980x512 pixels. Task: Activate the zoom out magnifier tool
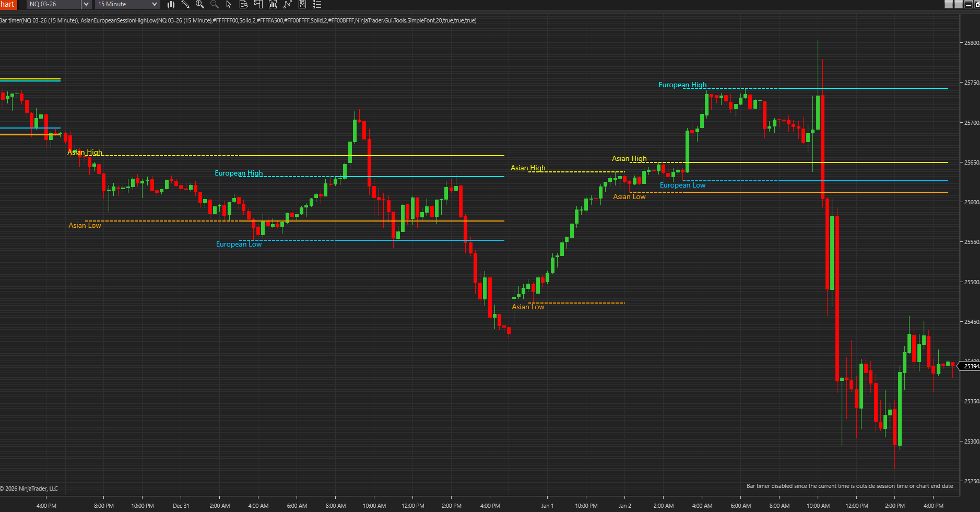pos(214,4)
